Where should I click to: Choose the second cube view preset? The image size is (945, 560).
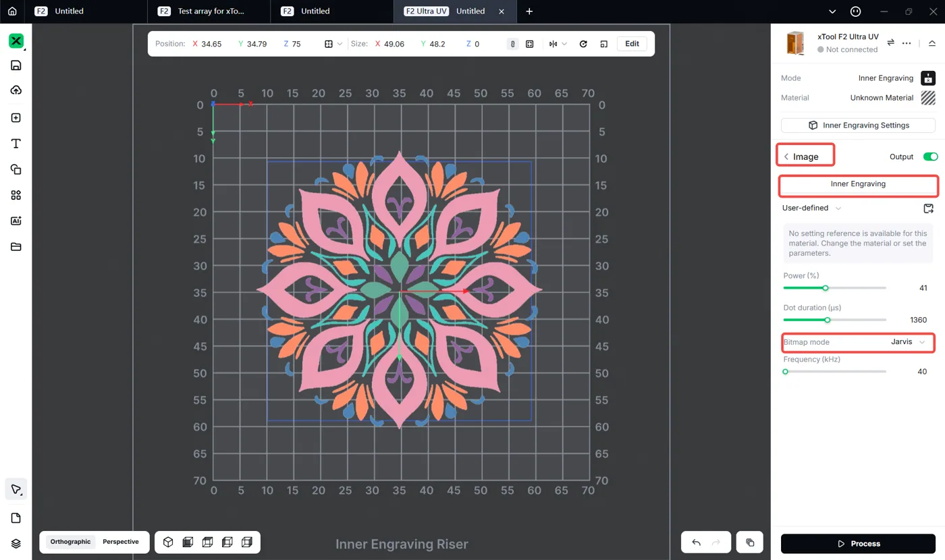pos(188,542)
